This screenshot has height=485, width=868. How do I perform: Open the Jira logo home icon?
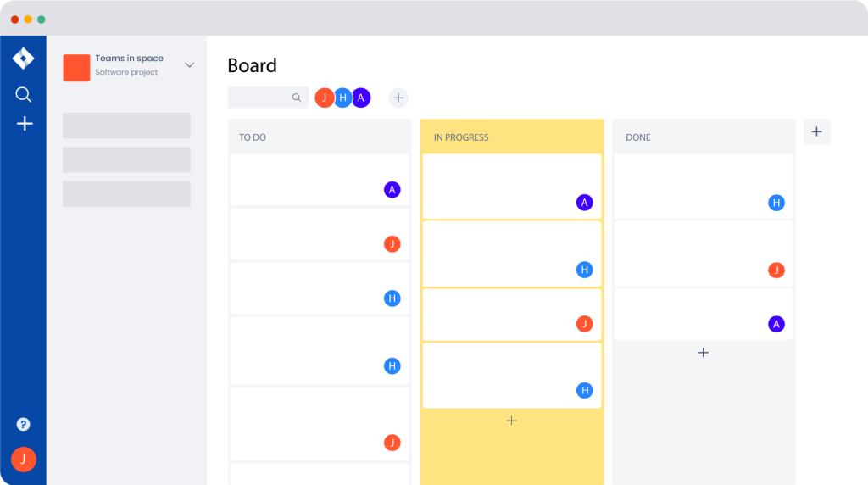23,59
